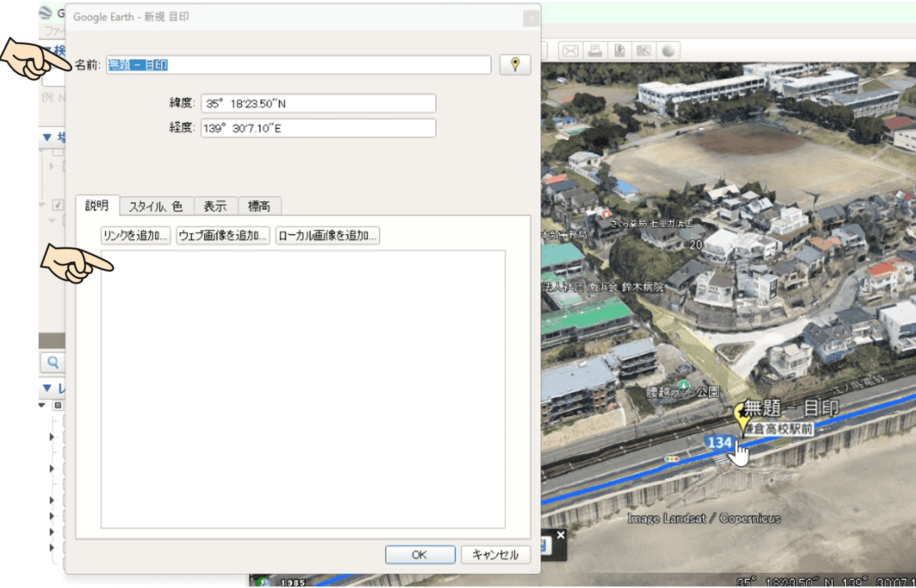Click the ローカル画像を追加 button

pos(327,236)
